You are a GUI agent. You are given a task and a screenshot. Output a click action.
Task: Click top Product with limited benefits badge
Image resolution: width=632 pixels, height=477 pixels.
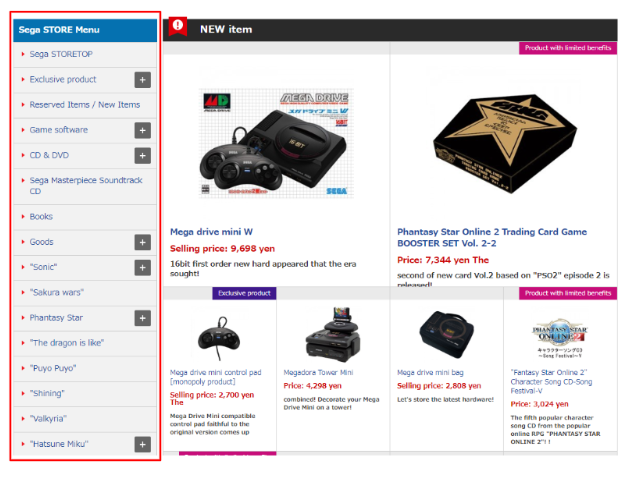568,48
